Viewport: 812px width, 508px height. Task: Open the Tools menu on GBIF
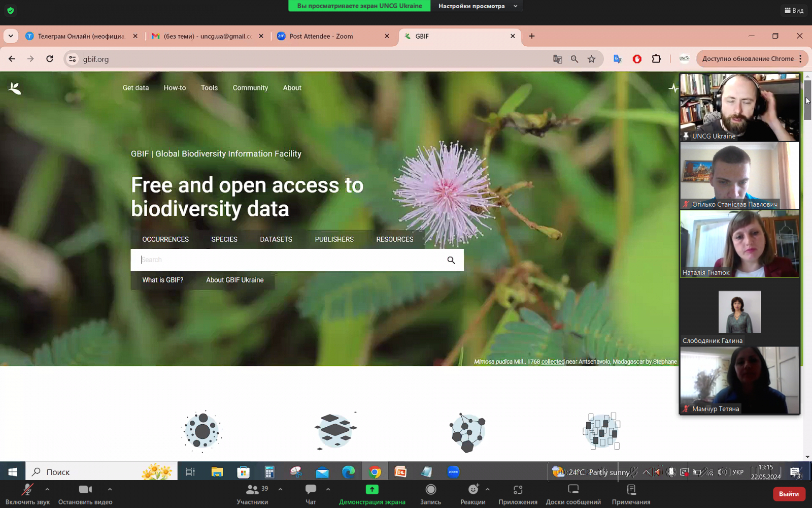tap(209, 88)
